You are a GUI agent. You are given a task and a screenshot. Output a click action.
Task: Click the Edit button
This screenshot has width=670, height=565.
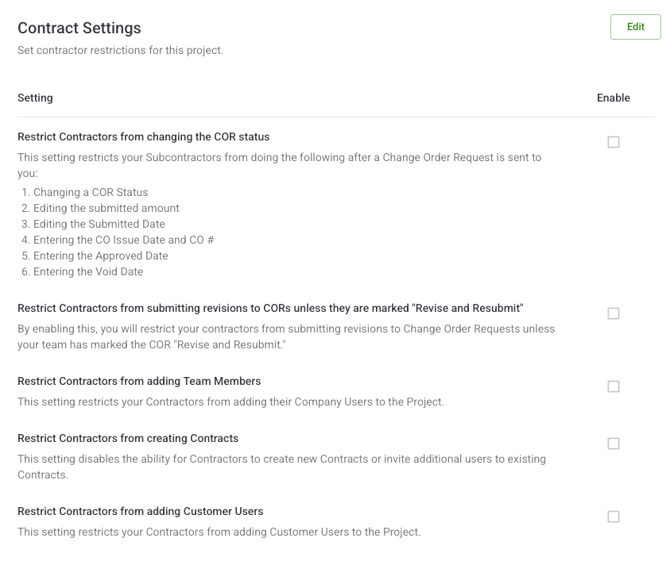[635, 27]
